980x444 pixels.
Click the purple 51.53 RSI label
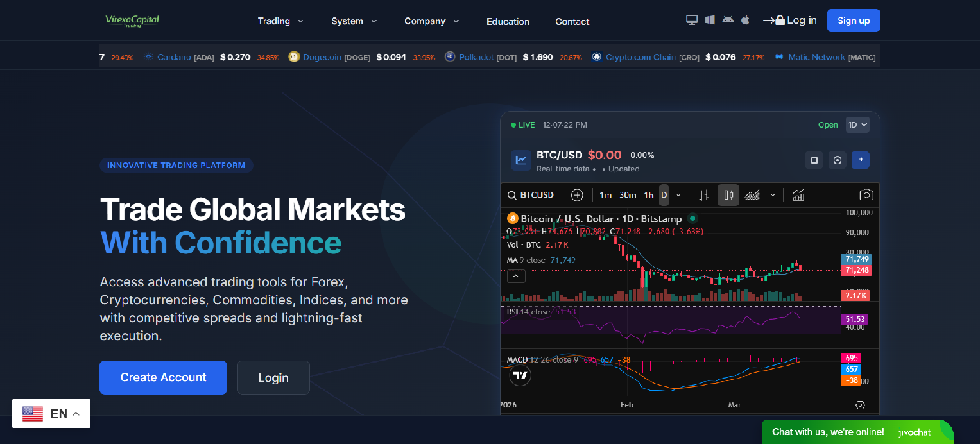pos(855,319)
